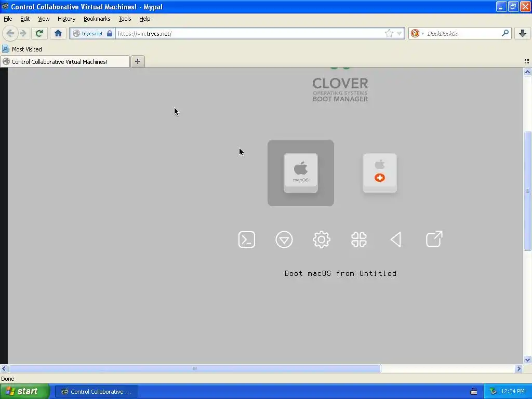Click the Clover exit arrow icon
Image resolution: width=532 pixels, height=399 pixels.
[434, 239]
